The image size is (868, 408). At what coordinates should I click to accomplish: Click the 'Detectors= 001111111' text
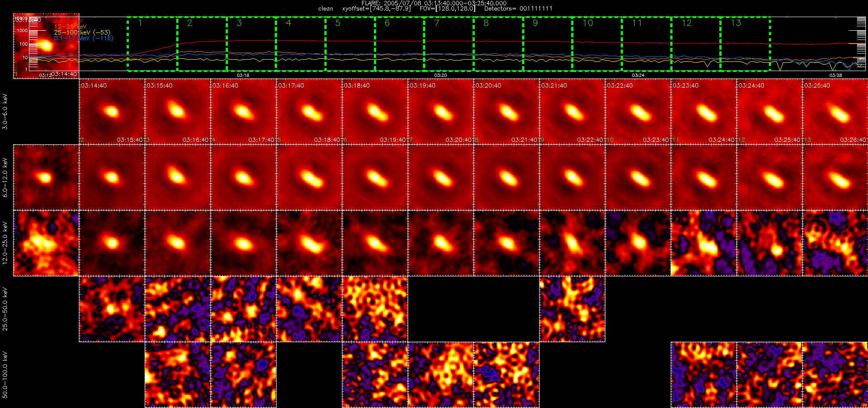(x=518, y=8)
